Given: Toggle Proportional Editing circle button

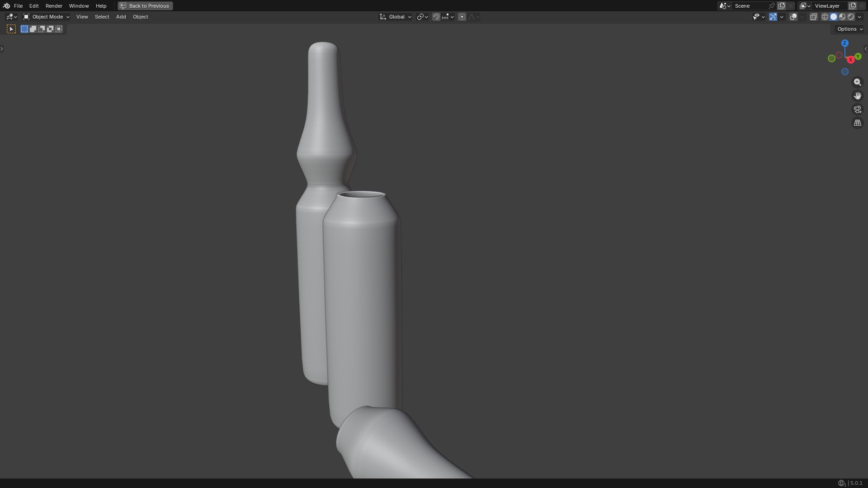Looking at the screenshot, I should tap(462, 17).
